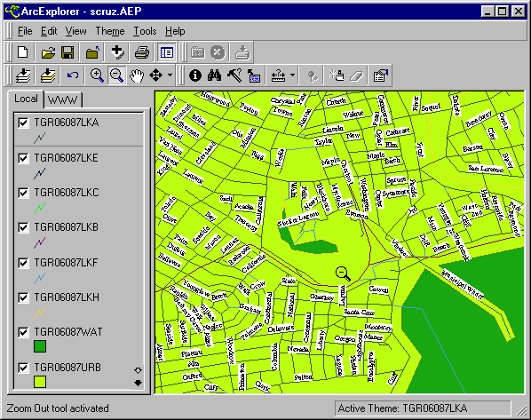Open the Query Builder hammer icon
Image resolution: width=531 pixels, height=420 pixels.
pyautogui.click(x=234, y=75)
